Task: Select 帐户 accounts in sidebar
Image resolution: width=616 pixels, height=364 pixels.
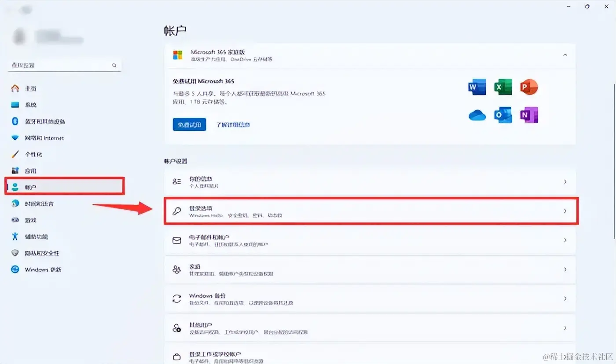Action: (65, 186)
